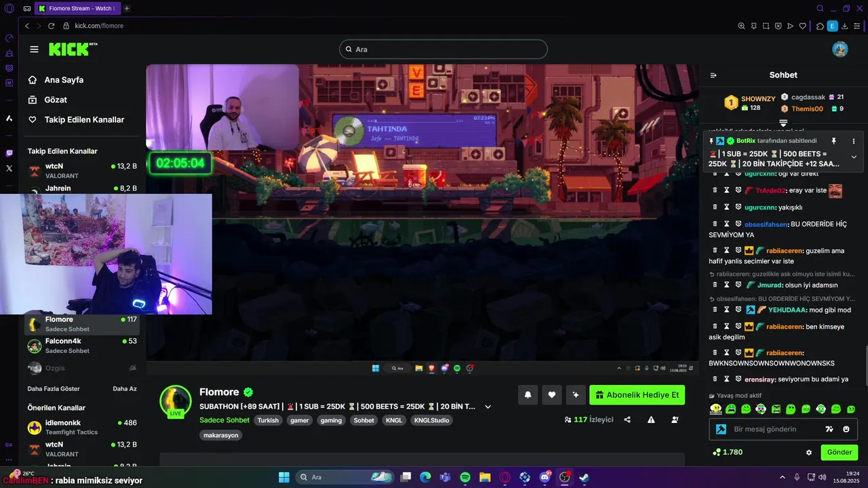Report stream with warning icon
The height and width of the screenshot is (488, 868).
651,420
